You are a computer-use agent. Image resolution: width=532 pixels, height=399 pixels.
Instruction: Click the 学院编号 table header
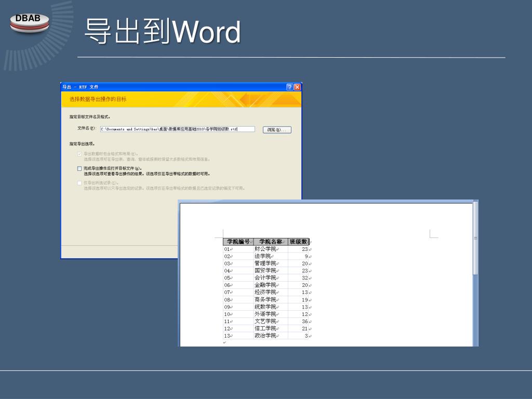[x=238, y=242]
